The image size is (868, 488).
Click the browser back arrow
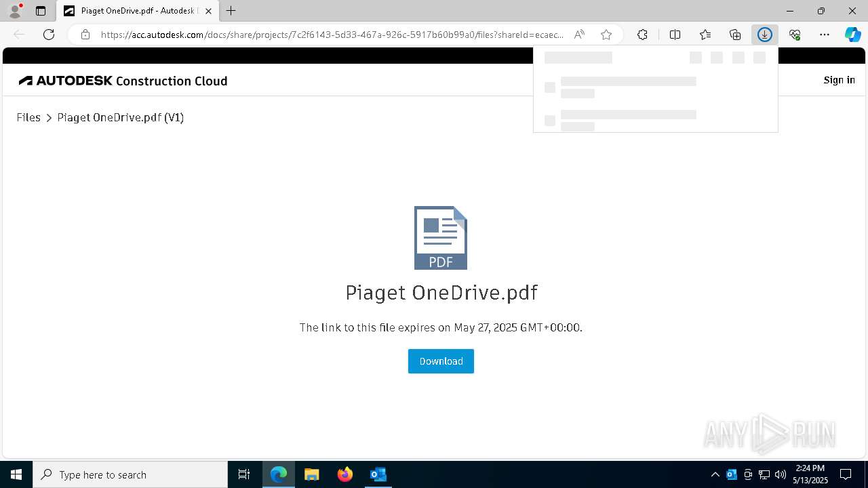[19, 35]
